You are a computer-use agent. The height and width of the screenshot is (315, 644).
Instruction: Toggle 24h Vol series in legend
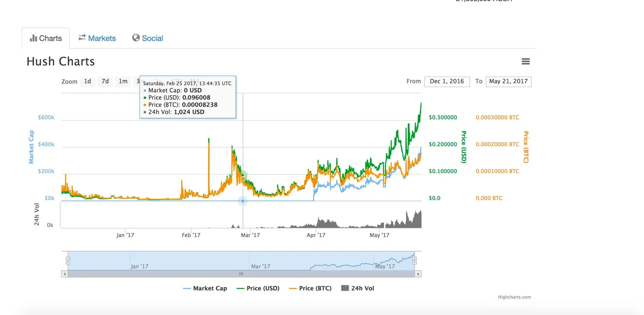[x=358, y=288]
